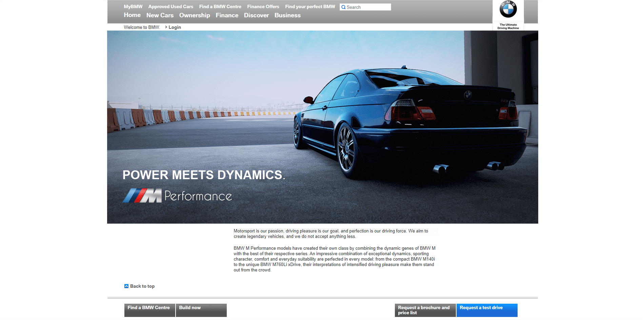
Task: Click Find a BMW Centre in top bar
Action: (220, 6)
